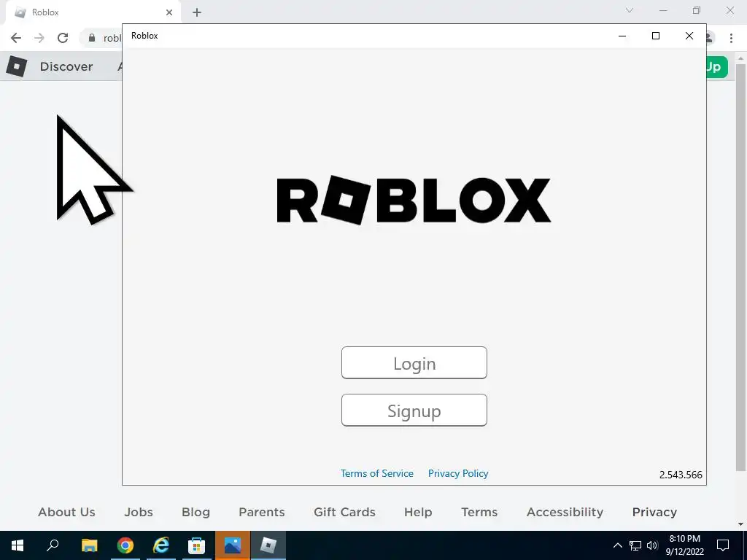The image size is (747, 560).
Task: Click the Roblox logo icon in browser navbar
Action: 17,66
